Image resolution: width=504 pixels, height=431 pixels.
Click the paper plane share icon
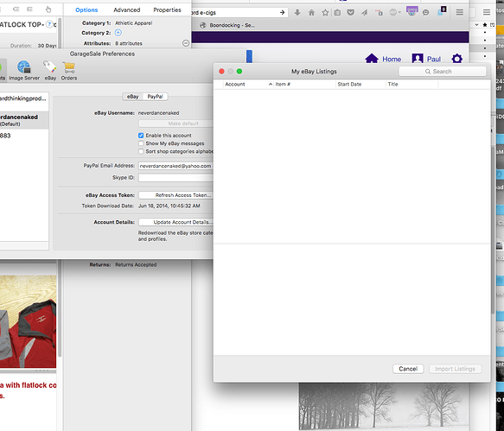pyautogui.click(x=364, y=13)
